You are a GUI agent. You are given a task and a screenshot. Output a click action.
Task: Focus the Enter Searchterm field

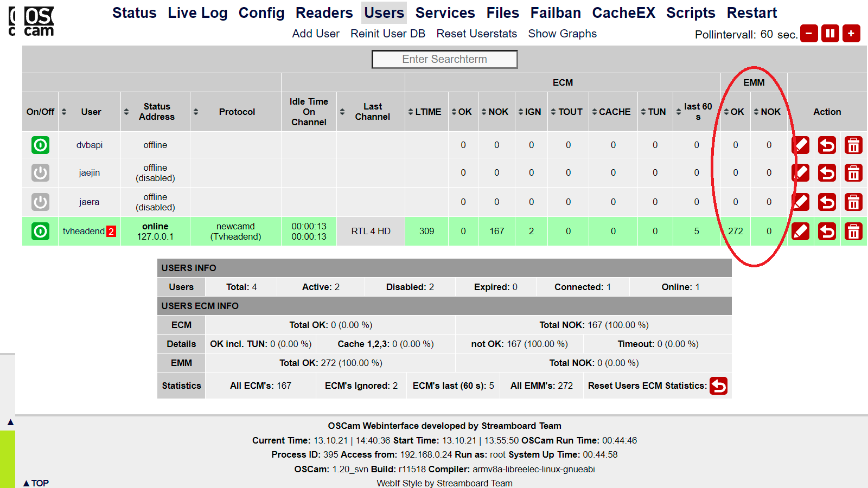tap(444, 60)
